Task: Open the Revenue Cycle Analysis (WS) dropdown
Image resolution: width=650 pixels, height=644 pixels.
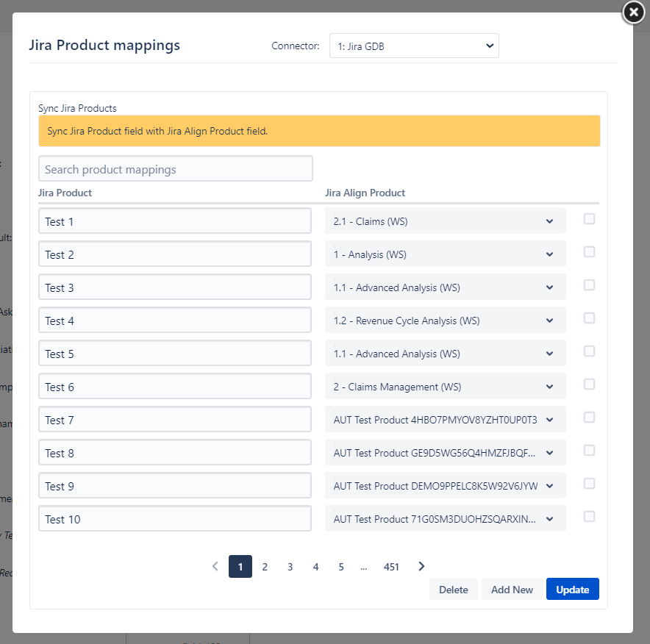Action: coord(445,321)
